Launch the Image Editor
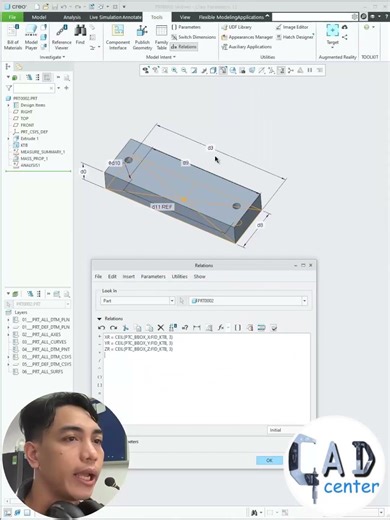This screenshot has width=390, height=520. [x=292, y=27]
